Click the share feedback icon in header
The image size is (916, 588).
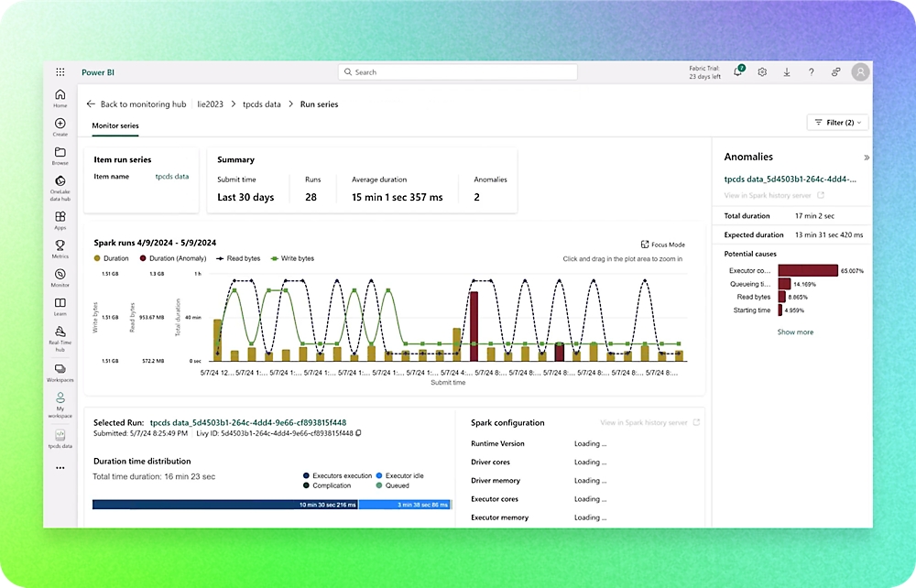click(836, 71)
